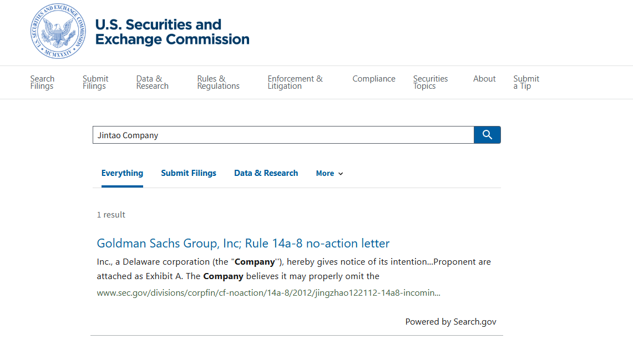Image resolution: width=633 pixels, height=364 pixels.
Task: Open the About menu
Action: (484, 79)
